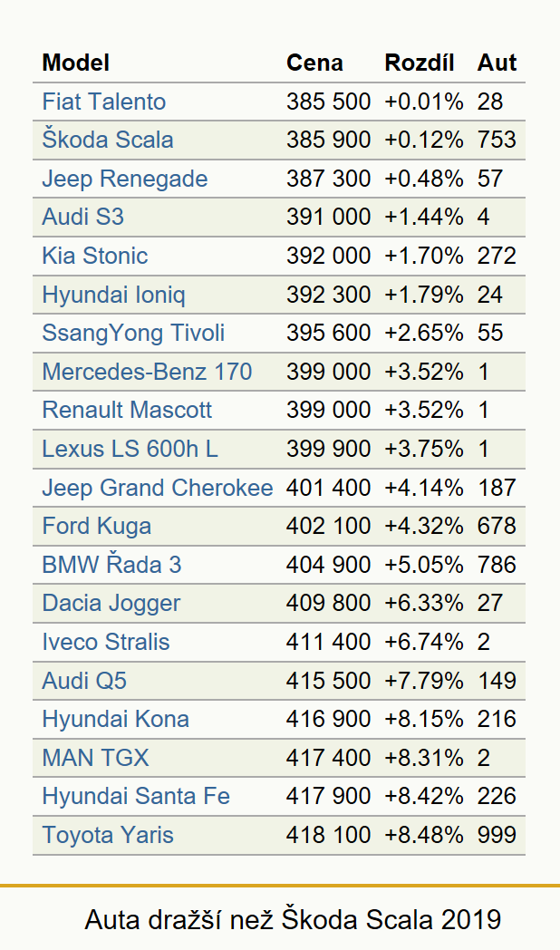Click the Jeep Renegade link

click(x=125, y=179)
